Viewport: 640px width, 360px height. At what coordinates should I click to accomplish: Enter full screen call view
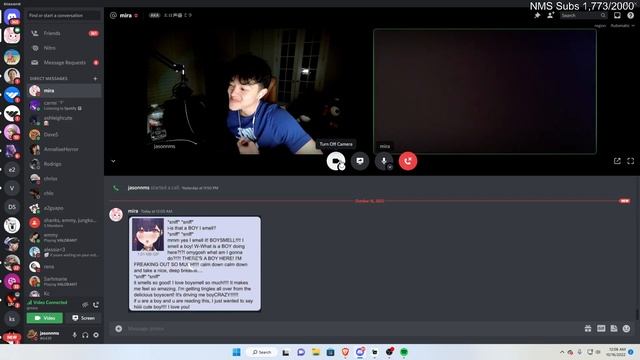pos(631,161)
